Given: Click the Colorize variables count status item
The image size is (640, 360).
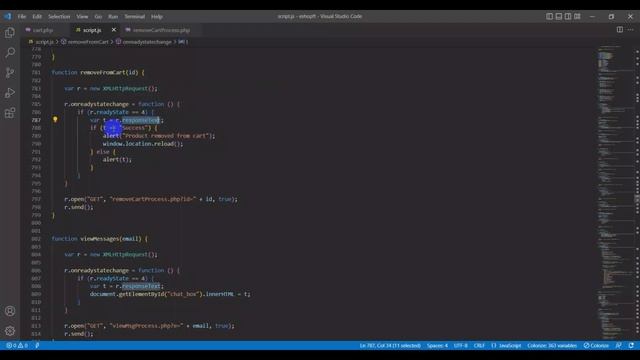Looking at the screenshot, I should [552, 345].
